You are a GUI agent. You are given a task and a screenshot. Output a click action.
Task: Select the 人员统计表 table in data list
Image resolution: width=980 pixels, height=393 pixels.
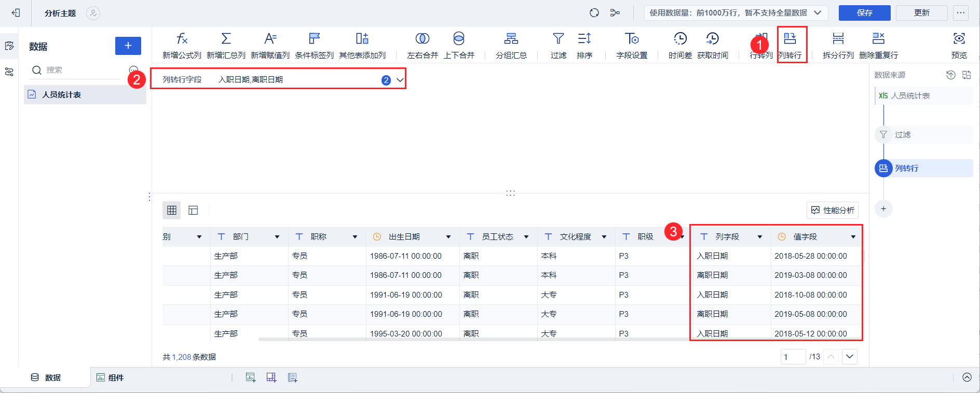(85, 94)
